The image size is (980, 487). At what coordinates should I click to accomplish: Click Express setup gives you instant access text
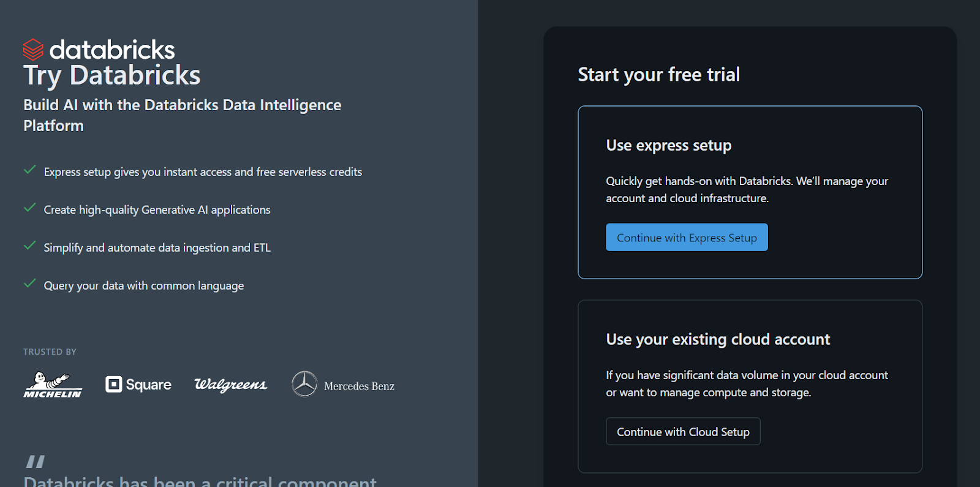point(203,172)
